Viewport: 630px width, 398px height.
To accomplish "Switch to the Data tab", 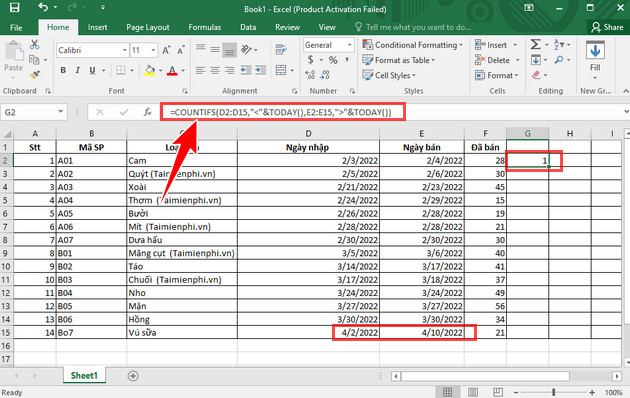I will (x=248, y=27).
